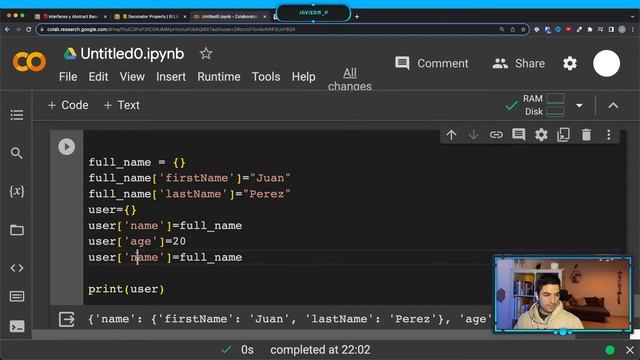Move the cell down
This screenshot has width=640, height=360.
473,135
